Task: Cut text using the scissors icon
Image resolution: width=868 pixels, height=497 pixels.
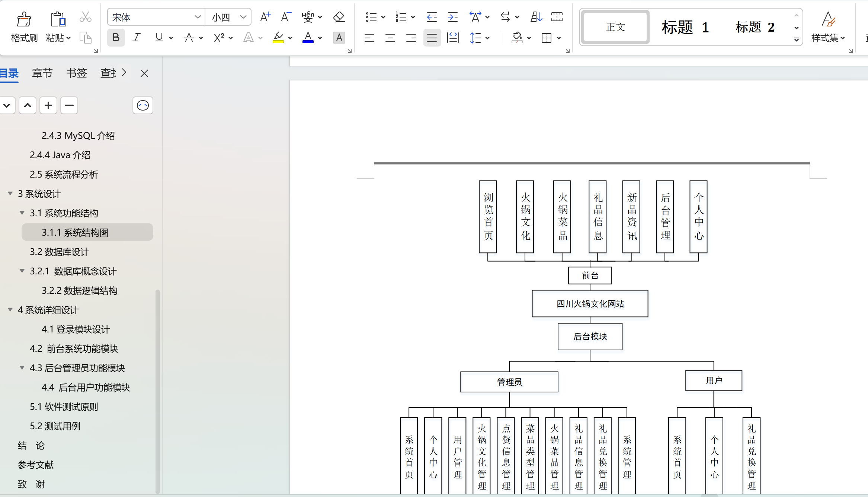Action: pyautogui.click(x=85, y=17)
